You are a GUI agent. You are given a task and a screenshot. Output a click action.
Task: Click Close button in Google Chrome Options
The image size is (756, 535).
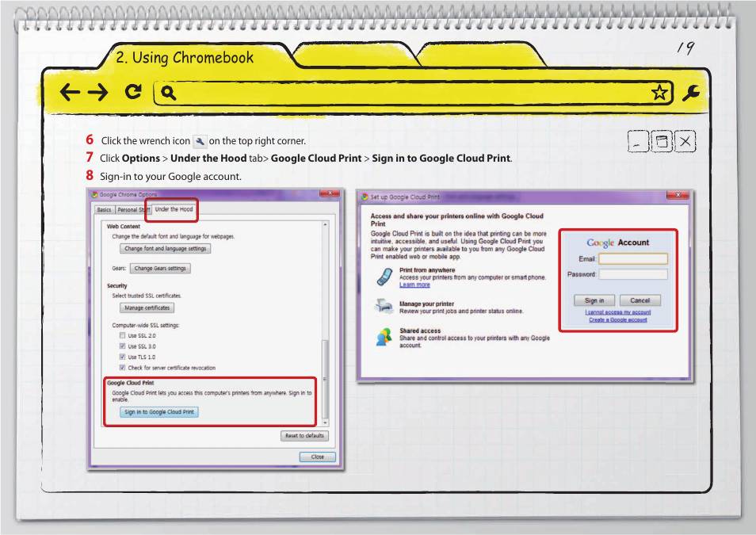317,457
